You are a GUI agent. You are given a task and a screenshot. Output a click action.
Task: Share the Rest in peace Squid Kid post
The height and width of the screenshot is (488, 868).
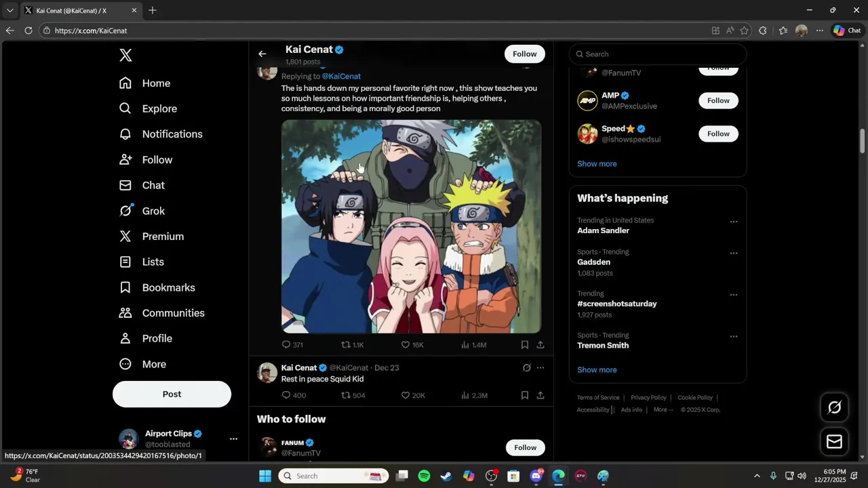(x=540, y=395)
